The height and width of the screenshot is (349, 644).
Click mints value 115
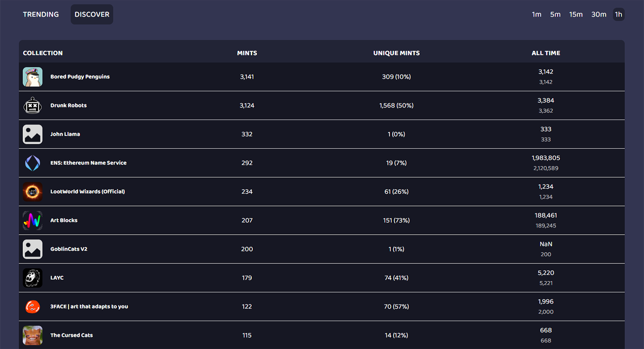(247, 335)
